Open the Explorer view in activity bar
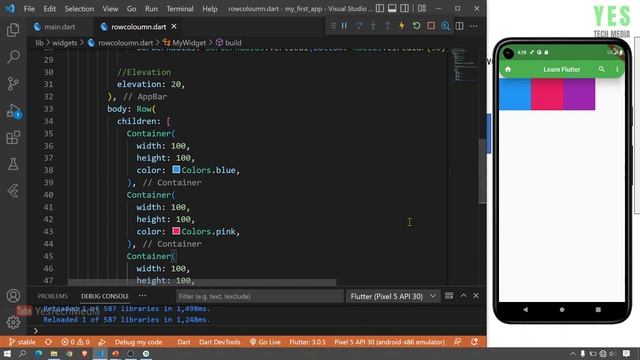640x360 pixels. tap(13, 30)
